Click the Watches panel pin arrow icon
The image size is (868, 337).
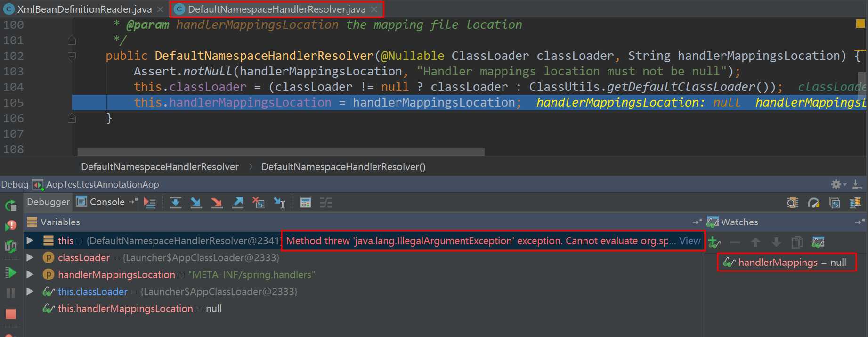click(x=860, y=222)
